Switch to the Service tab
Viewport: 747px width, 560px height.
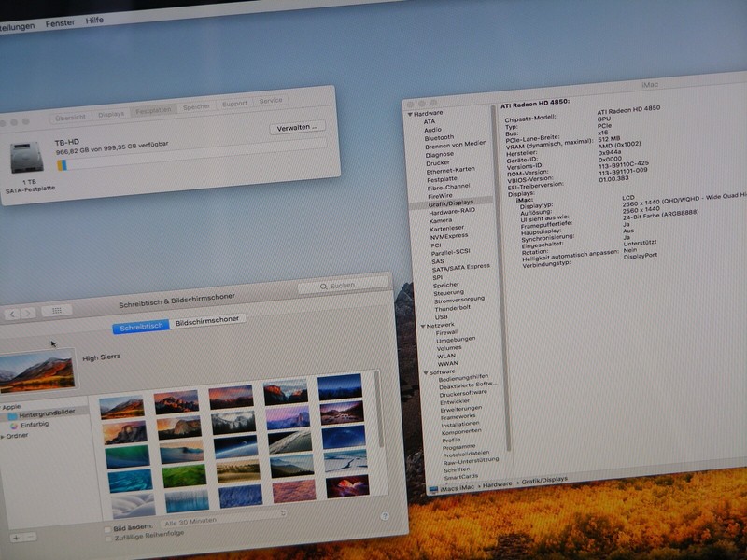click(271, 101)
